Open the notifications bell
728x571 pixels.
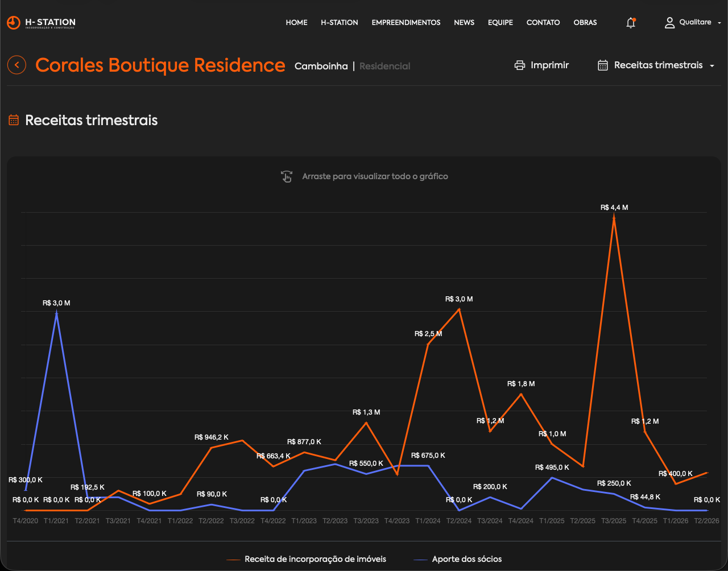point(631,23)
